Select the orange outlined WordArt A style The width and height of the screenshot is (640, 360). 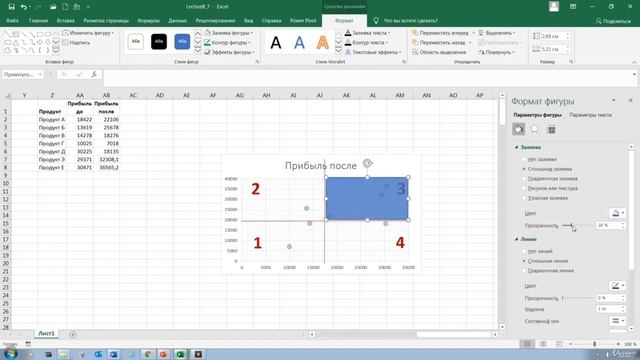(322, 42)
